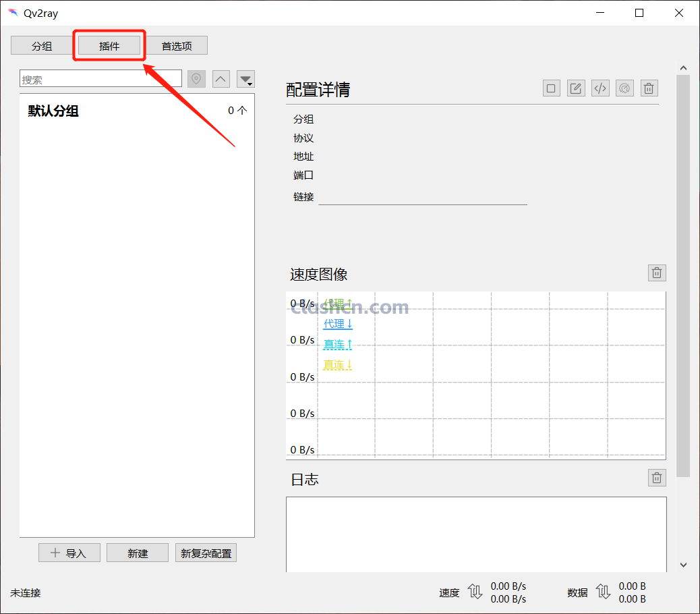Click the 配置详情 heading
This screenshot has width=700, height=614.
pos(318,90)
